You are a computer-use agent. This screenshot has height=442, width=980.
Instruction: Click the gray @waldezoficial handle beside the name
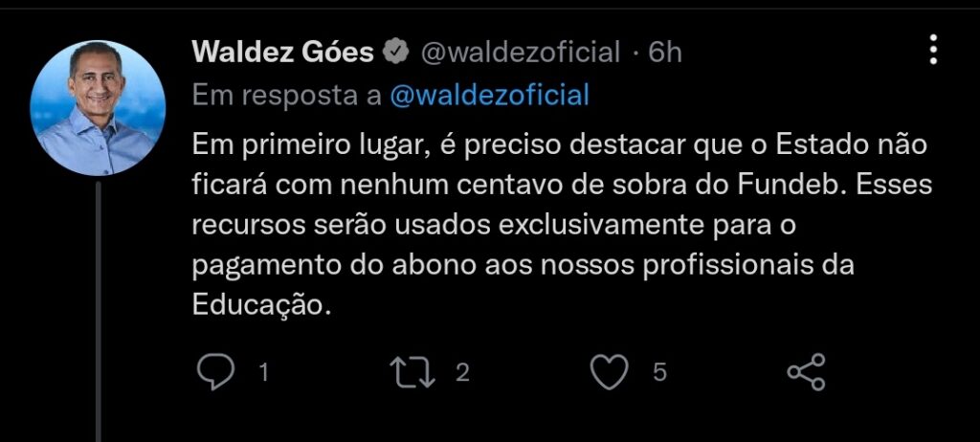(x=521, y=53)
